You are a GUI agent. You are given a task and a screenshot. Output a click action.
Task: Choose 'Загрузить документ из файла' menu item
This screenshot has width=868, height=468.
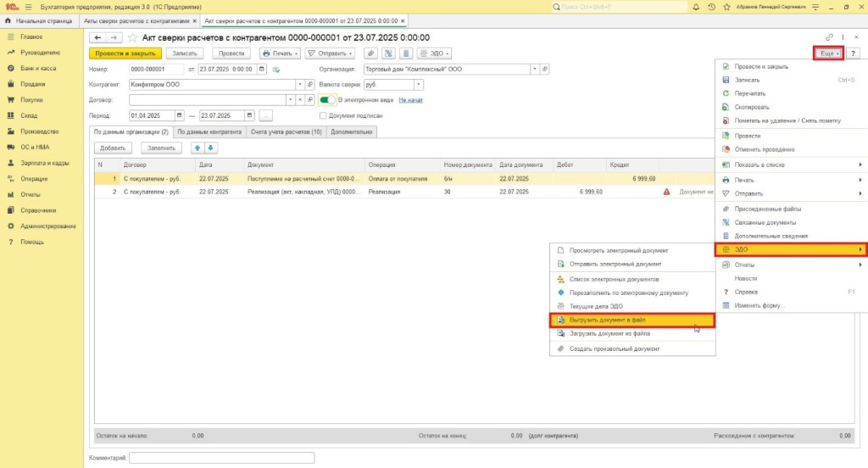point(610,334)
